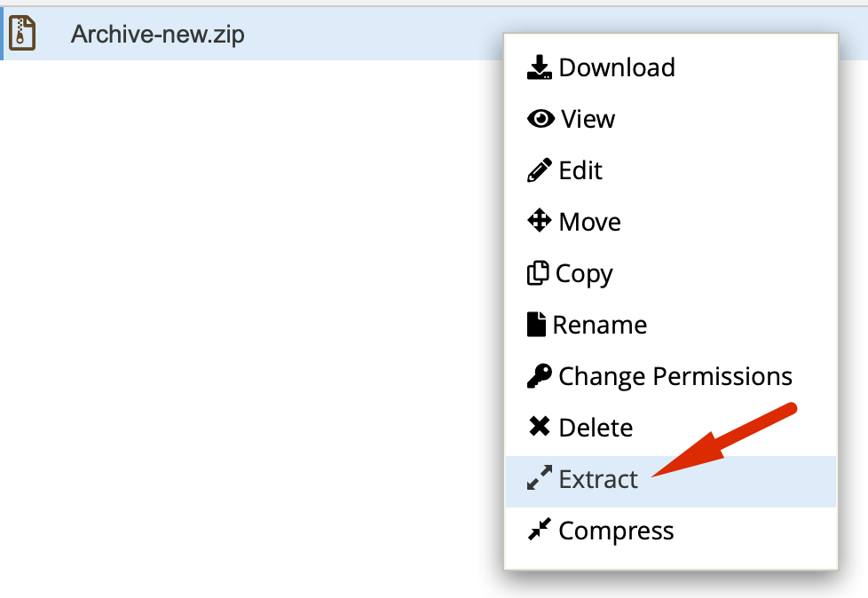This screenshot has width=868, height=598.
Task: Click the Delete X icon
Action: (540, 428)
